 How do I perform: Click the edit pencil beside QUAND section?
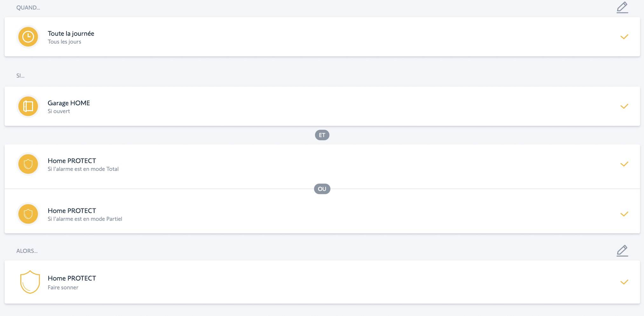point(622,7)
